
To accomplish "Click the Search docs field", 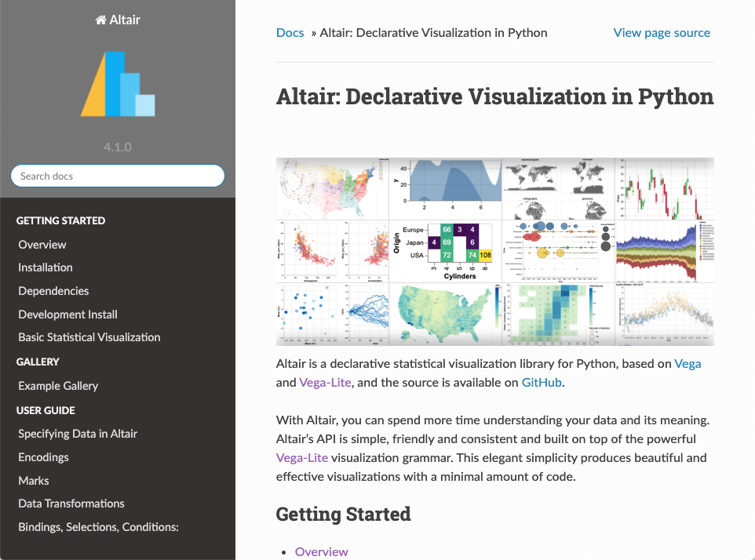I will pyautogui.click(x=118, y=176).
